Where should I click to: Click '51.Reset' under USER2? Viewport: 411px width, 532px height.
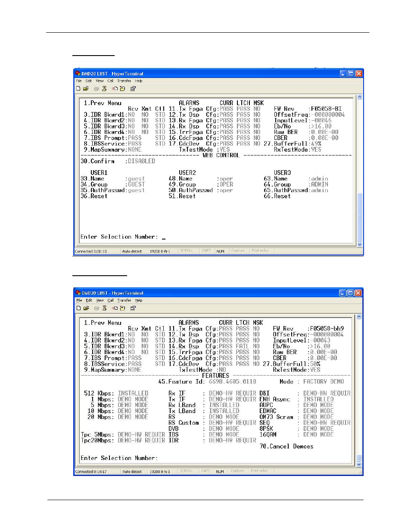[182, 196]
